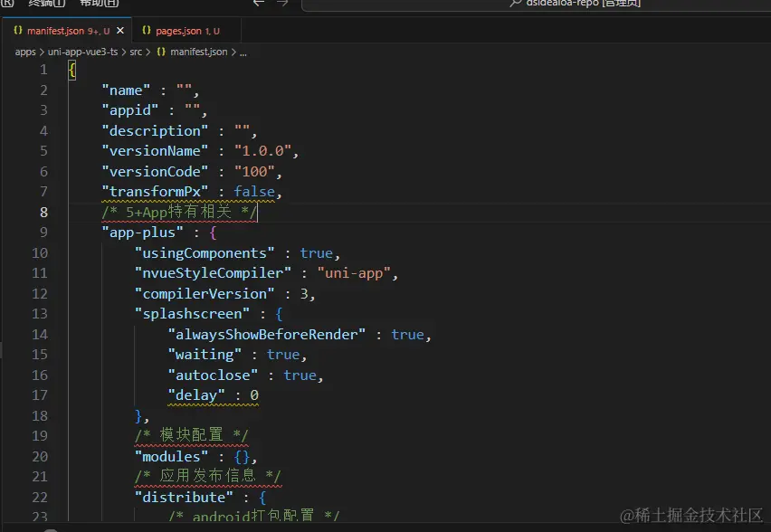
Task: Click the true value after usingComponents
Action: pos(316,253)
